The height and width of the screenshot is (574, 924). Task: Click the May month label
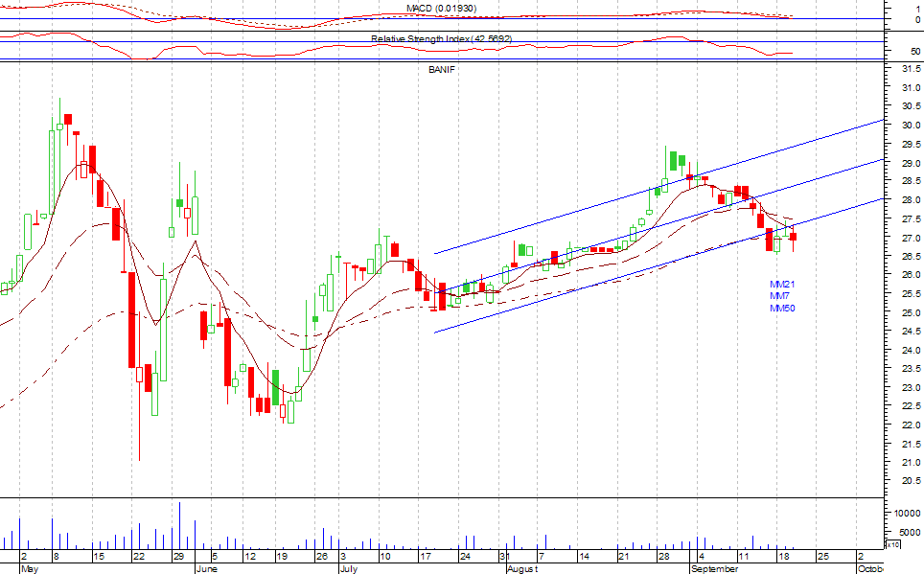(30, 568)
